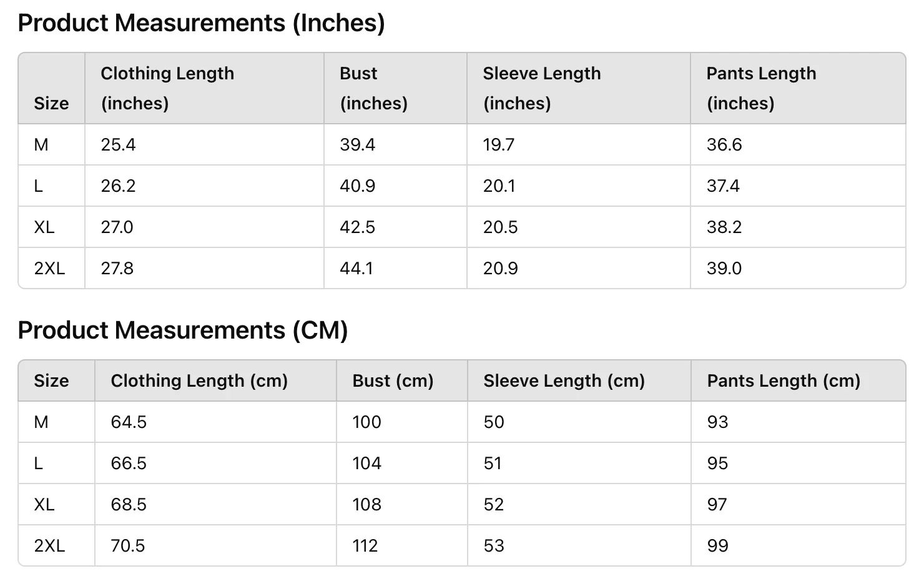This screenshot has height=581, width=924.
Task: Click the Product Measurements (CM) heading
Action: pos(183,330)
